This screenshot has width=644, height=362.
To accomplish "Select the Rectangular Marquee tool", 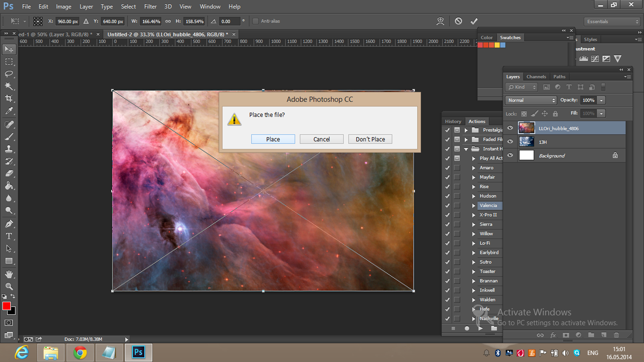I will [x=9, y=62].
